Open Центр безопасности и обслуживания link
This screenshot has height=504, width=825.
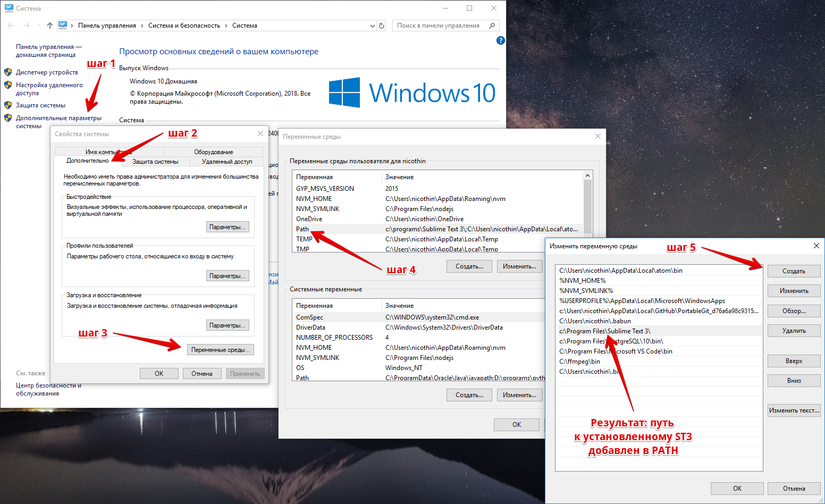[48, 389]
